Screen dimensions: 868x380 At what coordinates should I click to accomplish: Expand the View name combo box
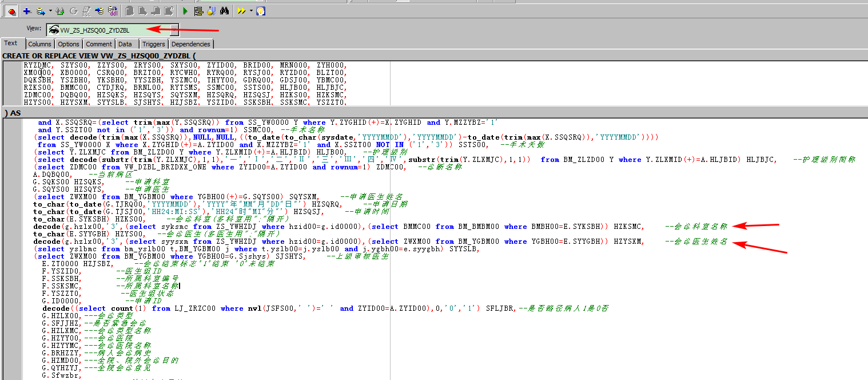pos(174,29)
